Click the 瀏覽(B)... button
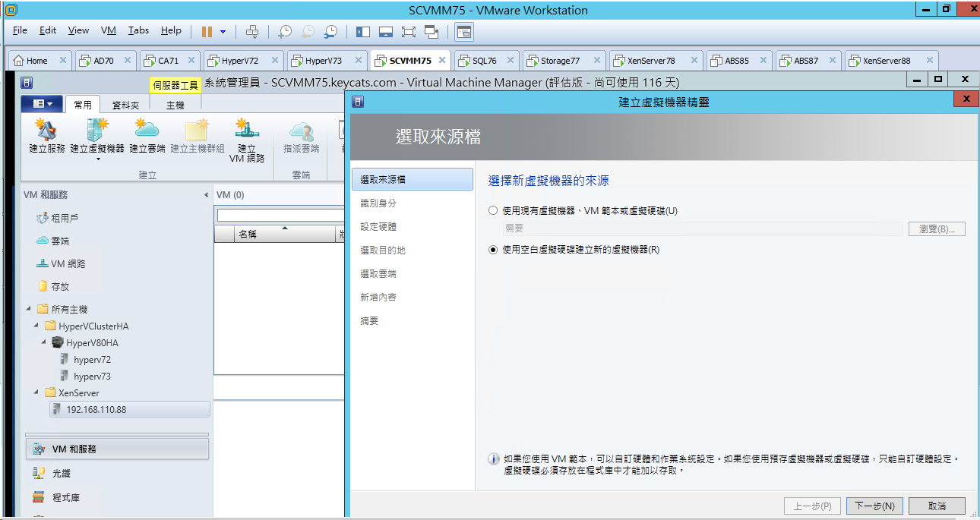Image resolution: width=980 pixels, height=520 pixels. coord(937,228)
